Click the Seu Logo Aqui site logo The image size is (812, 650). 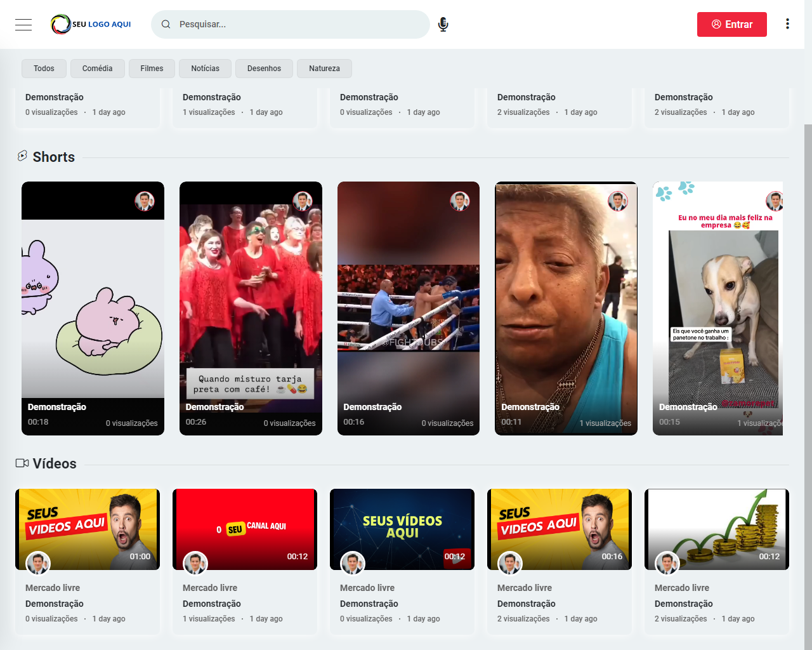click(x=91, y=24)
